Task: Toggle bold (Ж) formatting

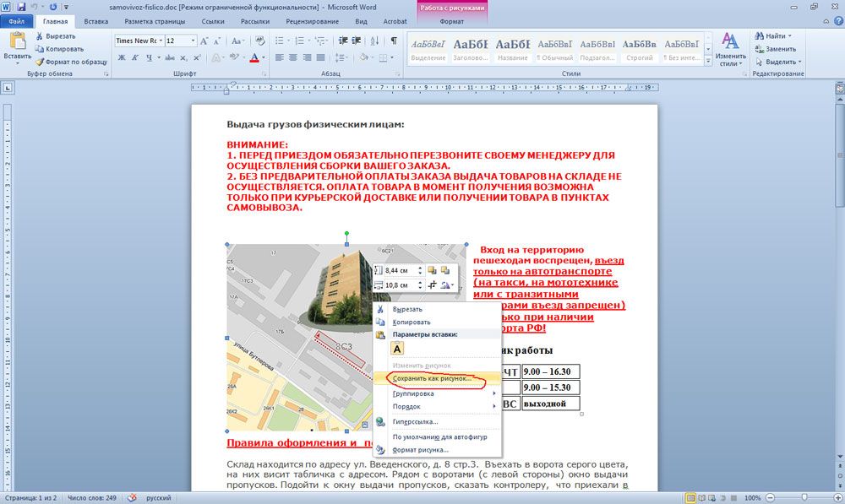Action: 122,57
